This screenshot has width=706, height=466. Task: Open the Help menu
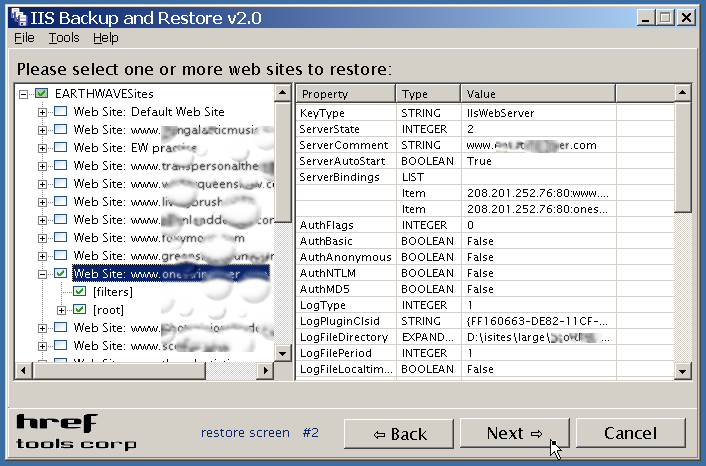click(x=106, y=38)
